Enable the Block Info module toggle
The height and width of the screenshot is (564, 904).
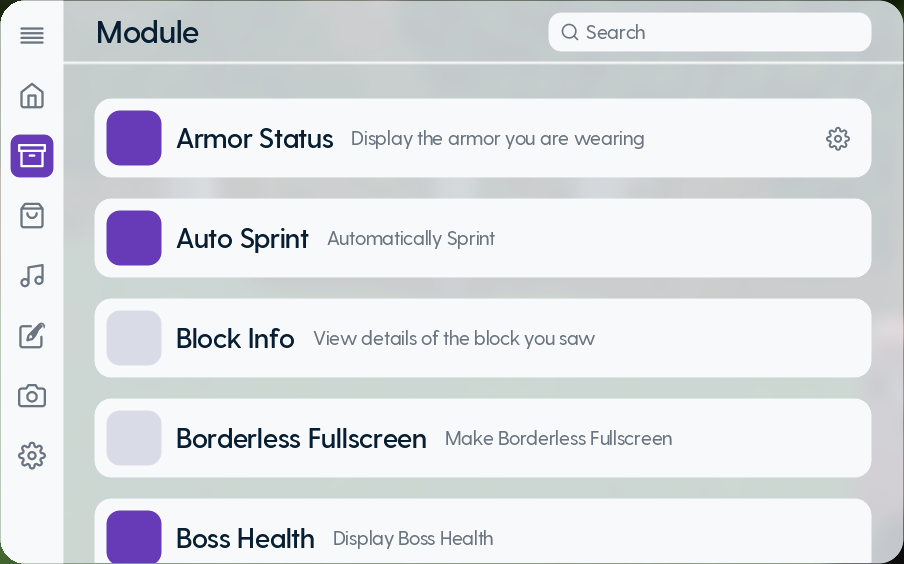(134, 338)
